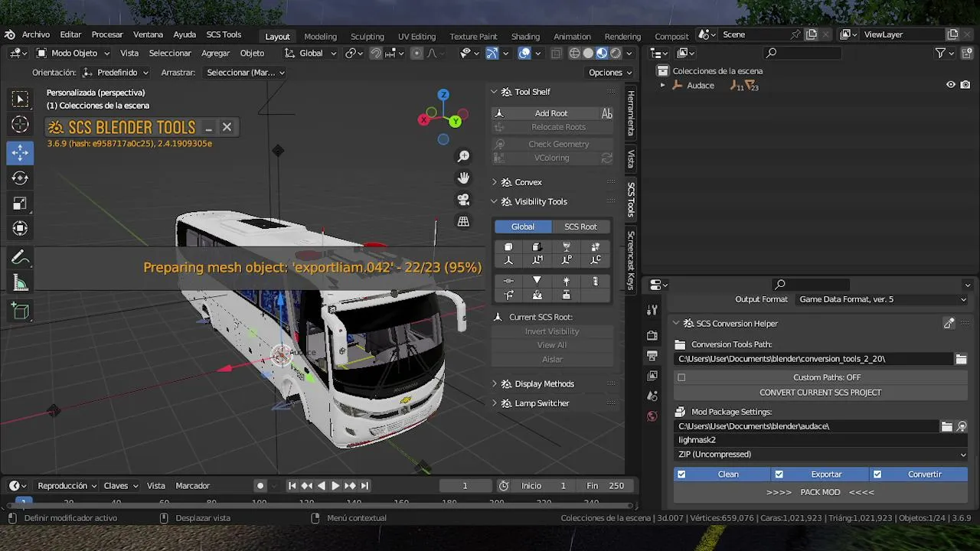Click the viewport pan hand icon
The image size is (980, 551).
coord(463,178)
